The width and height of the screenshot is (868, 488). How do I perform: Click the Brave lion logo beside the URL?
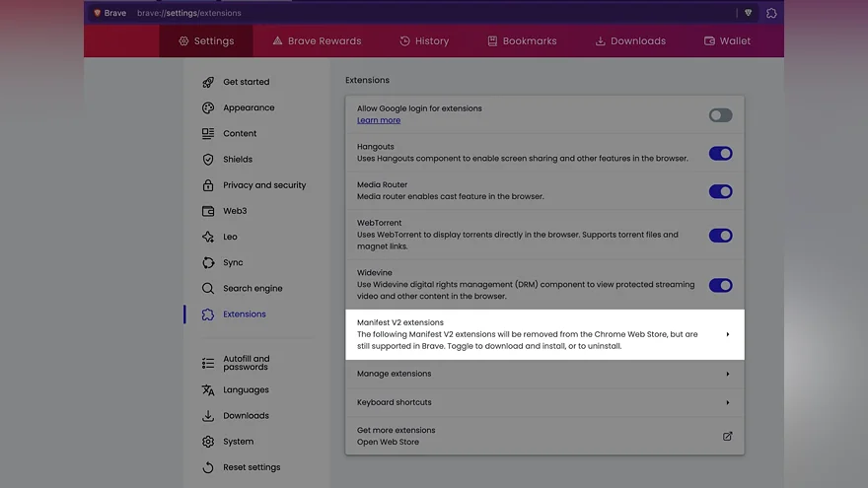(98, 13)
